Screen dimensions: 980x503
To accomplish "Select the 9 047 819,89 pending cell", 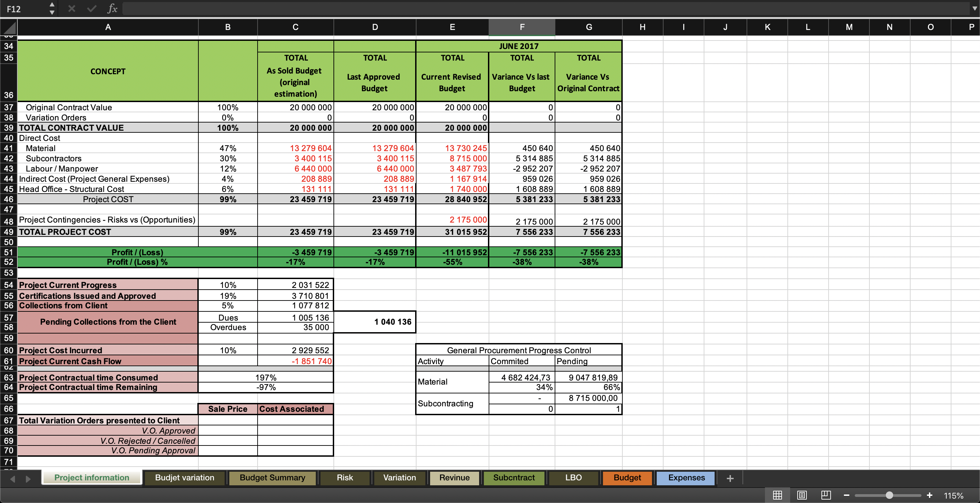I will click(x=589, y=377).
